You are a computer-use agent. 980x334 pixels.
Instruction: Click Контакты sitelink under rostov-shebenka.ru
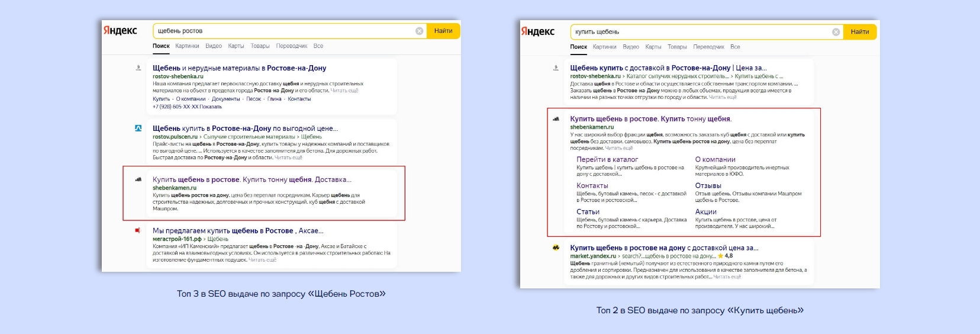click(299, 99)
